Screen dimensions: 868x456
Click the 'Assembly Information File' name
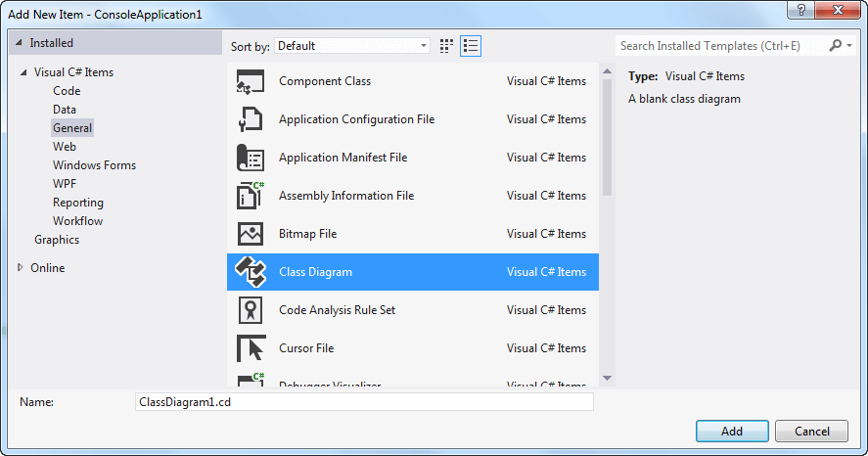(346, 196)
